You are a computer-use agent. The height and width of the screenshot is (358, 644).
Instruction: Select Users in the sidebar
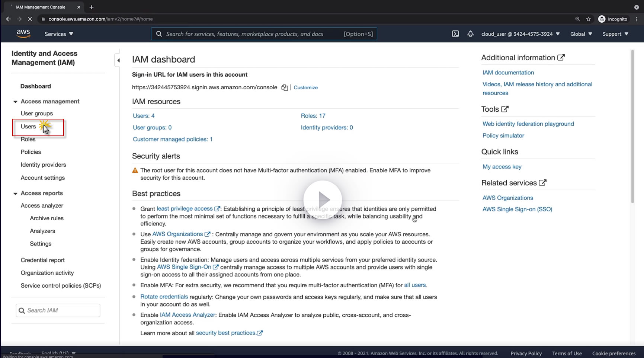[28, 127]
